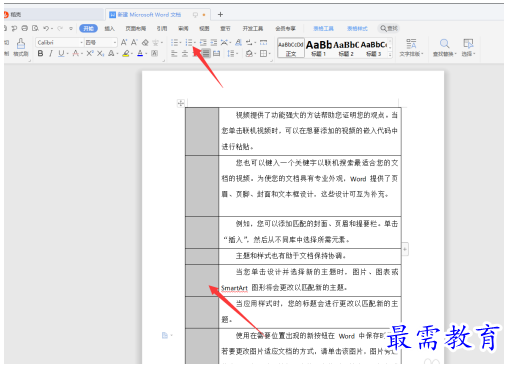Toggle superscript formatting
508x369 pixels.
tap(90, 53)
